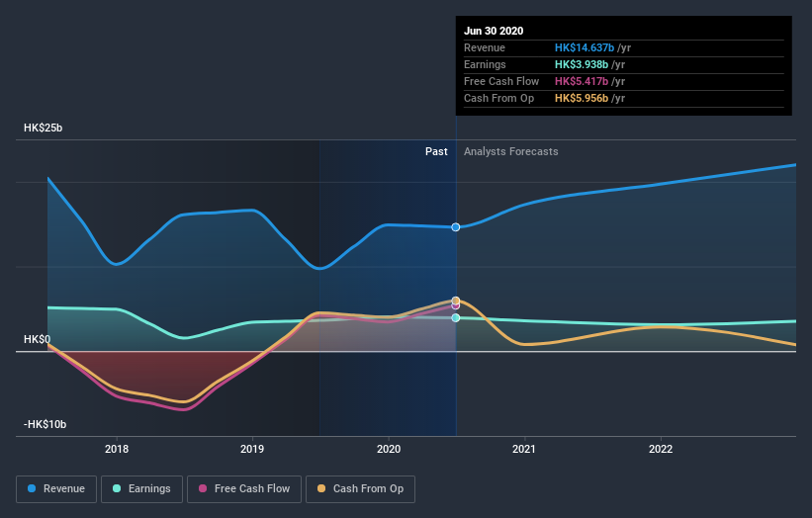
Task: Click the orange Cash From Op data point
Action: 456,301
